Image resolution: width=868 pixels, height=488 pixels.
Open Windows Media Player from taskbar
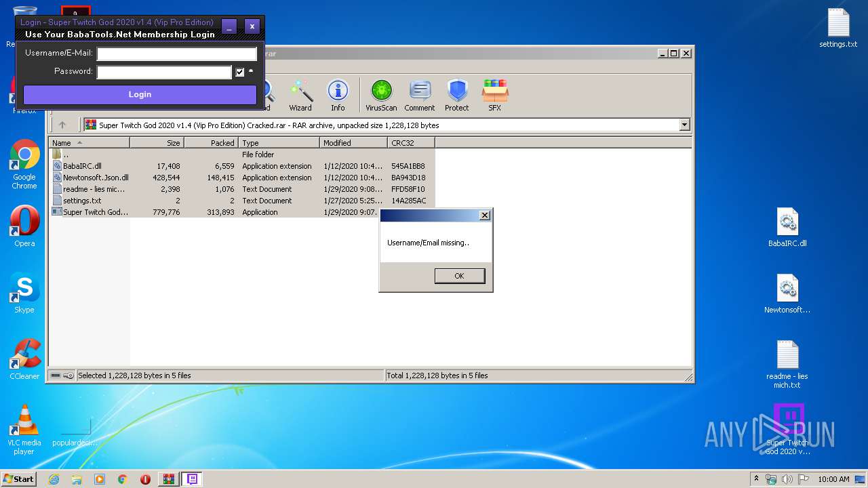[x=100, y=479]
